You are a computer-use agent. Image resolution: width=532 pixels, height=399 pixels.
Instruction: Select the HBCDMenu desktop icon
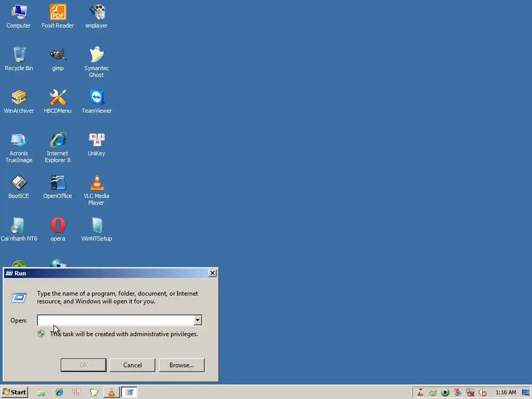(x=58, y=101)
